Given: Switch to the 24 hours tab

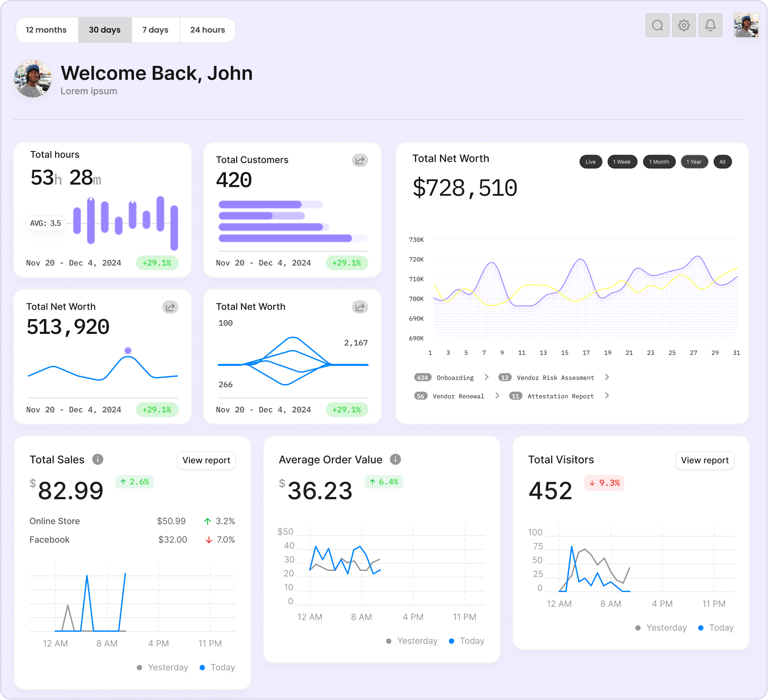Looking at the screenshot, I should pos(207,30).
